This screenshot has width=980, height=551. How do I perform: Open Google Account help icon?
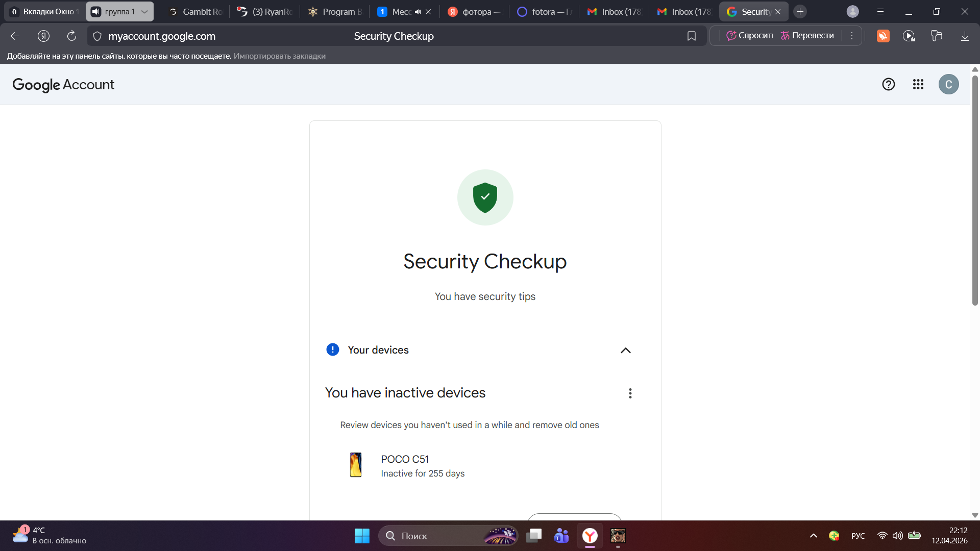coord(888,84)
